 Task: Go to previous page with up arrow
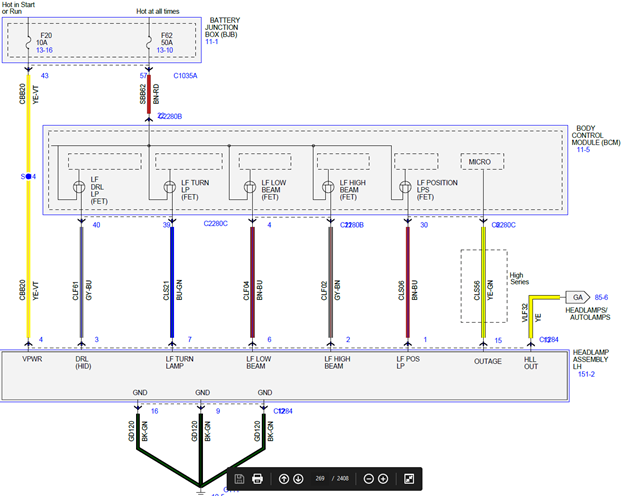284,479
